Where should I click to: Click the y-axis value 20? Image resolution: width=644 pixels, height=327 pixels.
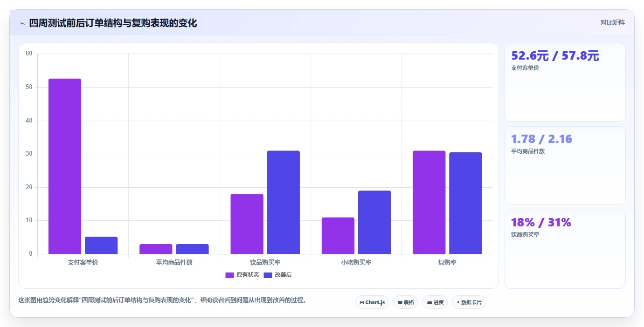29,187
